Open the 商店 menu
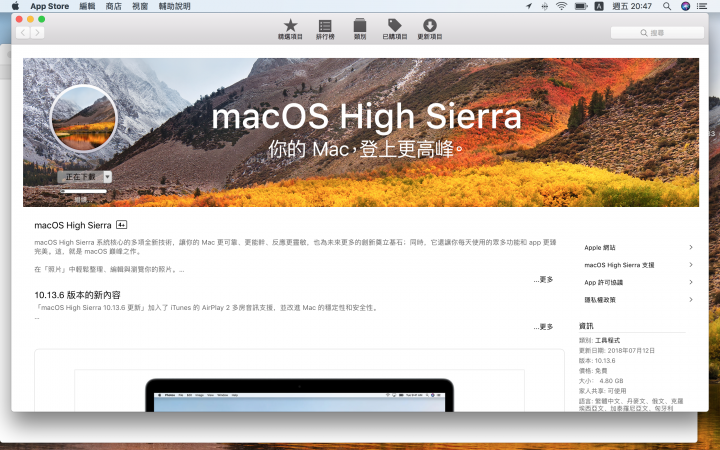 pos(113,6)
